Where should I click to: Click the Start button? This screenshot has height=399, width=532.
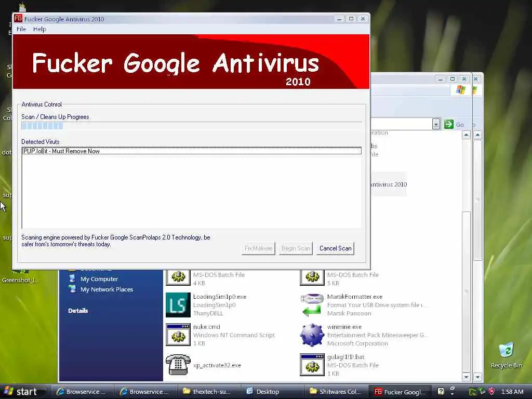23,392
